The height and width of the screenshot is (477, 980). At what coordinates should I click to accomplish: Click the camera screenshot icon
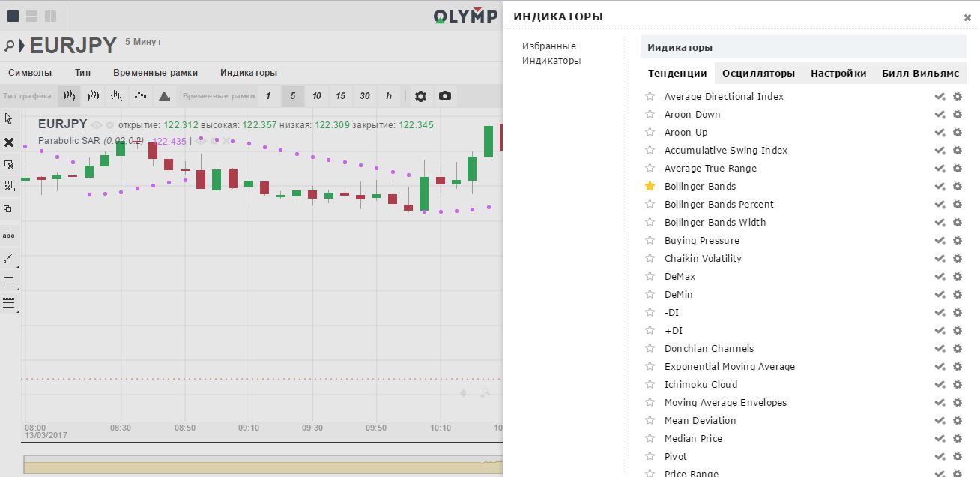coord(445,96)
